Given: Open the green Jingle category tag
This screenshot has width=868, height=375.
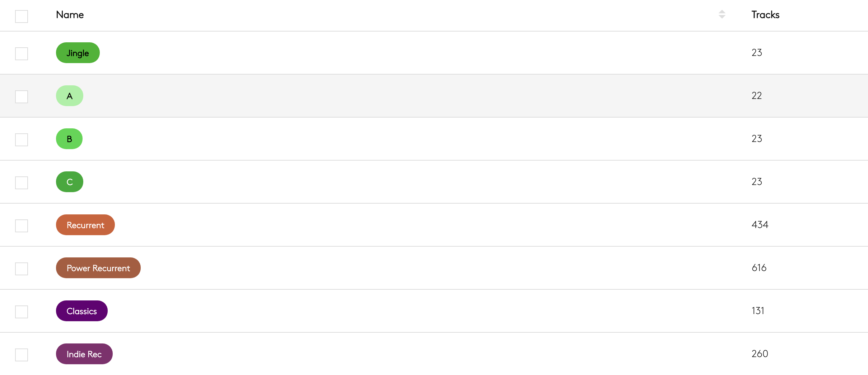Looking at the screenshot, I should coord(78,53).
